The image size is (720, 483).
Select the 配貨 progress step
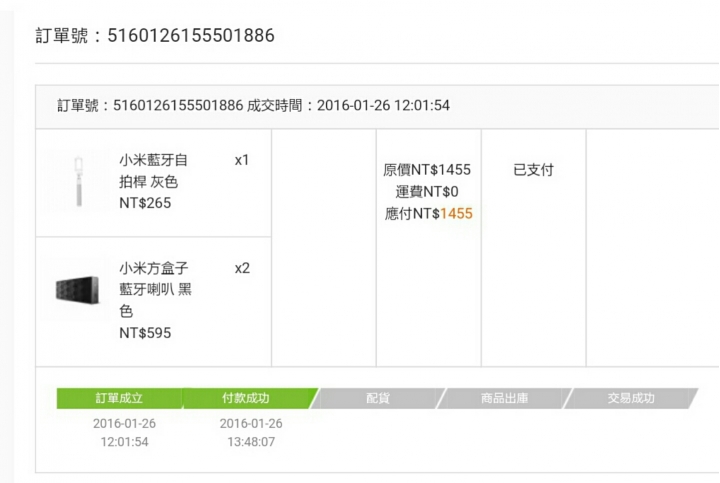pyautogui.click(x=377, y=398)
